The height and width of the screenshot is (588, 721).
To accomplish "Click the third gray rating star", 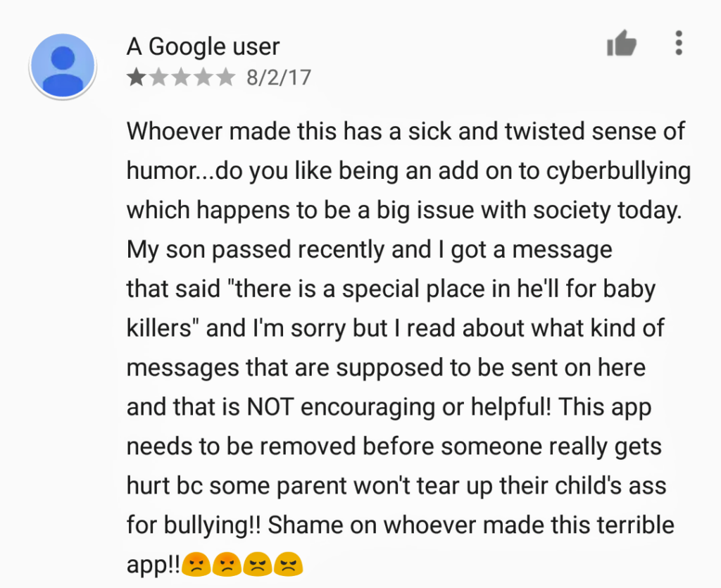I will [181, 77].
